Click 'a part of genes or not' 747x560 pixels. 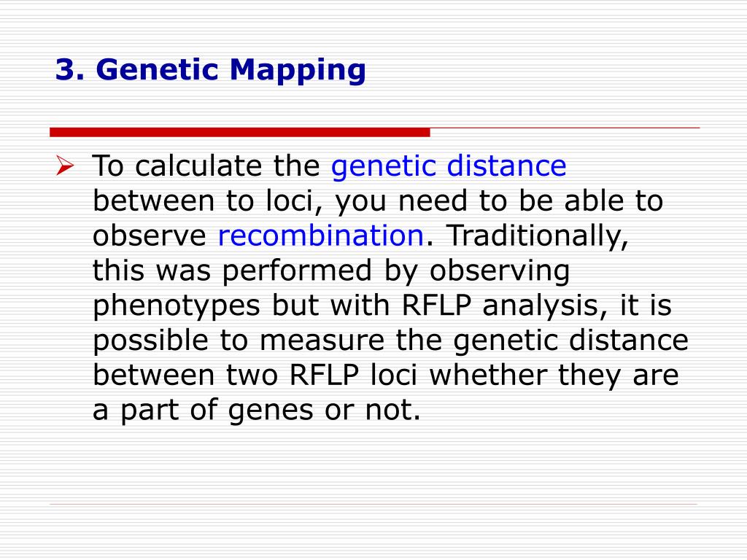[256, 411]
